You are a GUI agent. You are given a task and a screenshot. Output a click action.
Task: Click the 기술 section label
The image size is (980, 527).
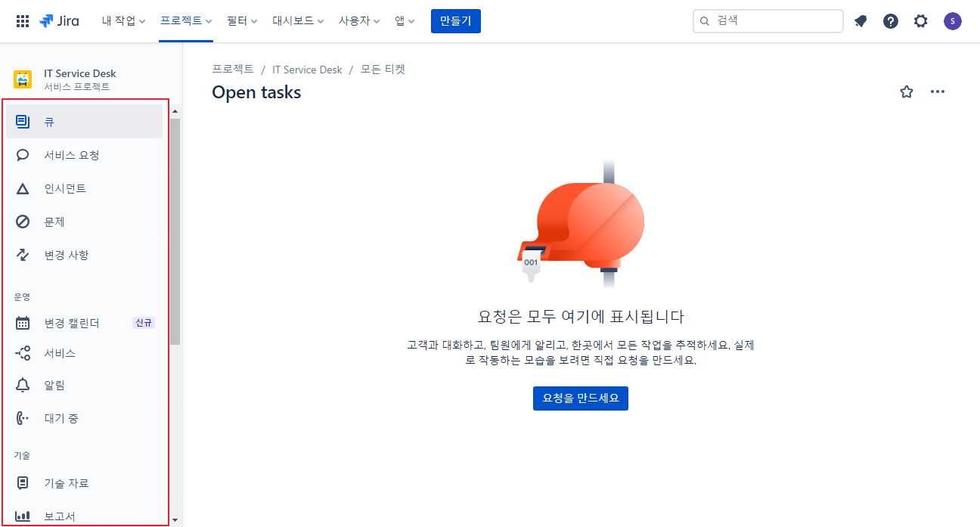pyautogui.click(x=22, y=456)
